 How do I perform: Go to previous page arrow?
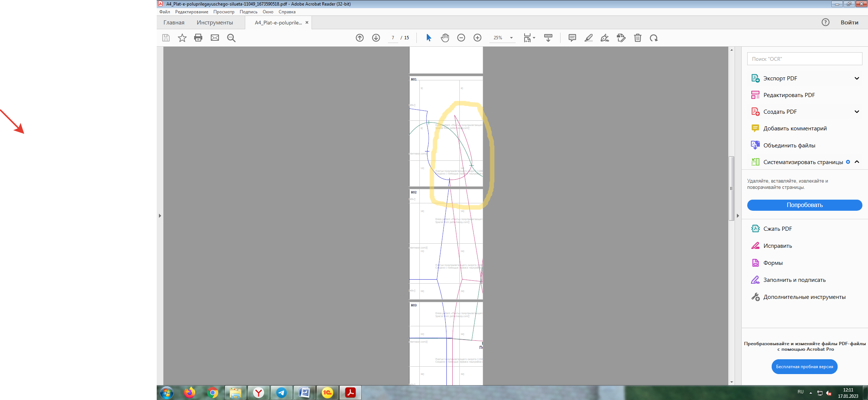360,38
